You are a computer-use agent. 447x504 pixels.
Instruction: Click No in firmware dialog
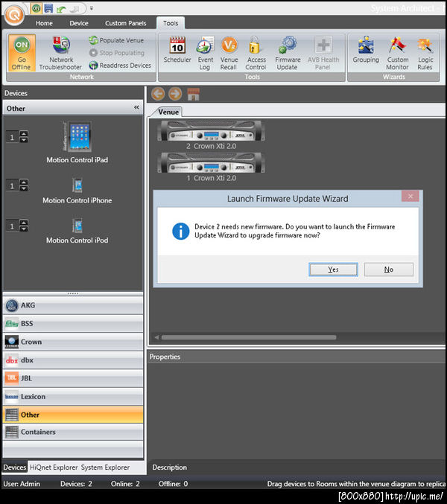click(x=388, y=269)
